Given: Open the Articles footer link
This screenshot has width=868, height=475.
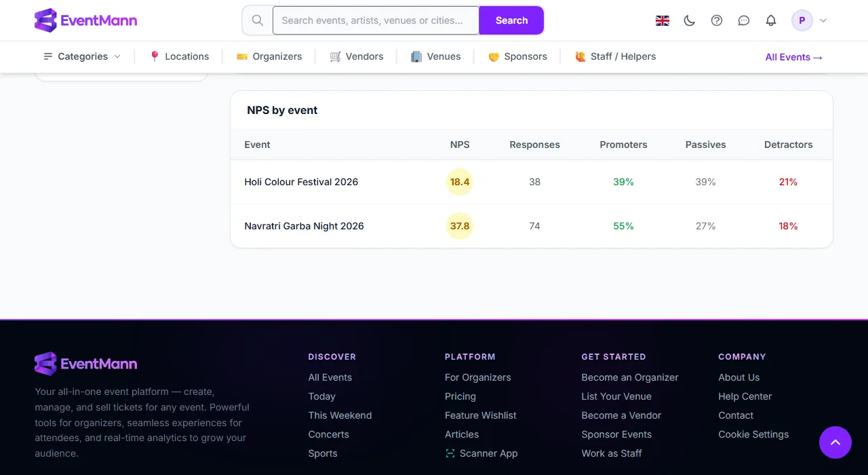Looking at the screenshot, I should (462, 434).
